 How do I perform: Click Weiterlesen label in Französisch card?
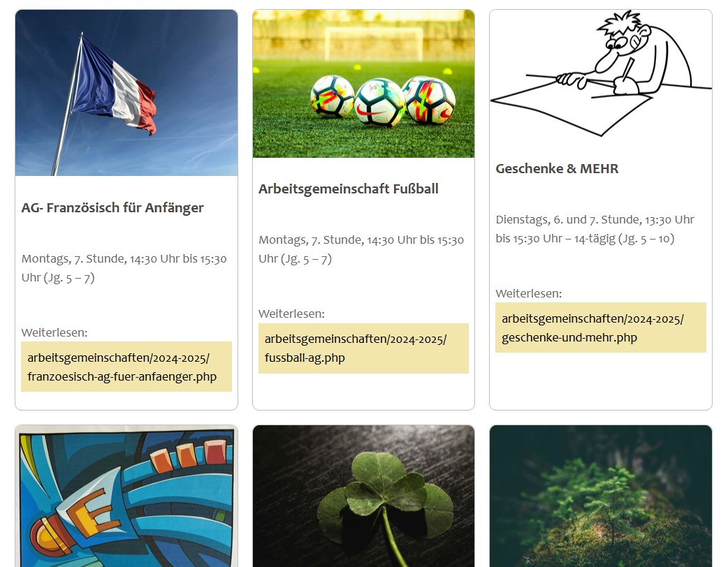click(x=54, y=332)
